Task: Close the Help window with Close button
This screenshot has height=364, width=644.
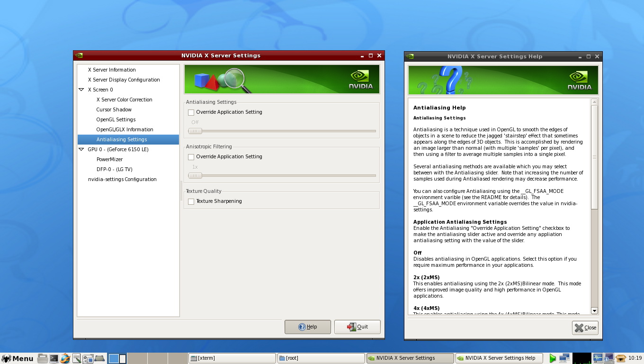Action: pyautogui.click(x=585, y=328)
